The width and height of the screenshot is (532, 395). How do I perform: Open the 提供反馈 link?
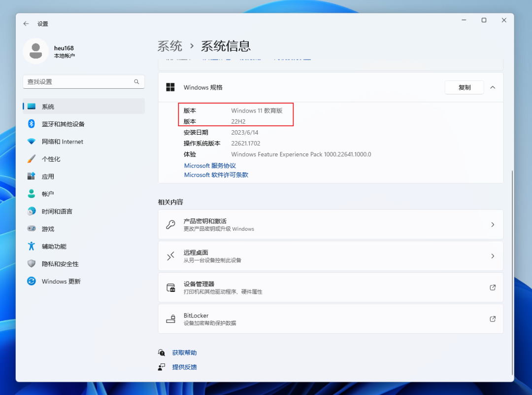184,367
